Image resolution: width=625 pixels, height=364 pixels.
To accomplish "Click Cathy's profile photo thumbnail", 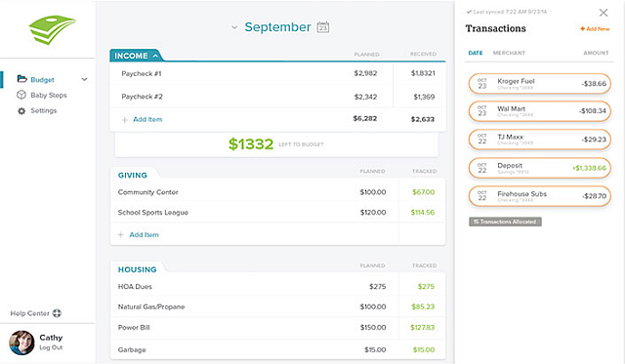I will coord(21,343).
